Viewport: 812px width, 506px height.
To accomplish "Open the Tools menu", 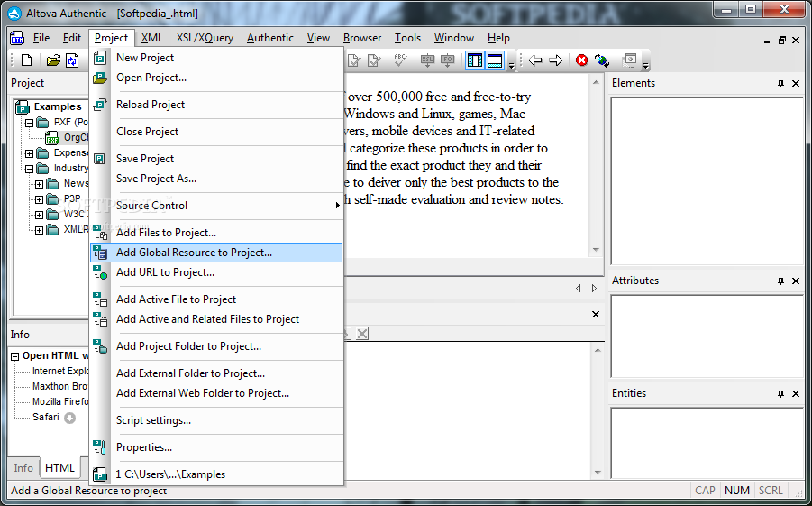I will click(x=407, y=38).
